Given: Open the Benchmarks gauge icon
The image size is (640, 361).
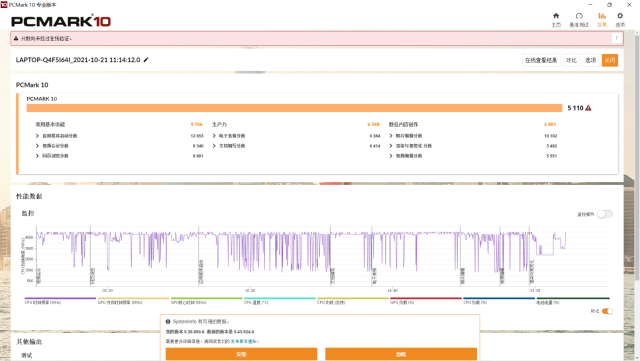Looking at the screenshot, I should click(x=579, y=16).
